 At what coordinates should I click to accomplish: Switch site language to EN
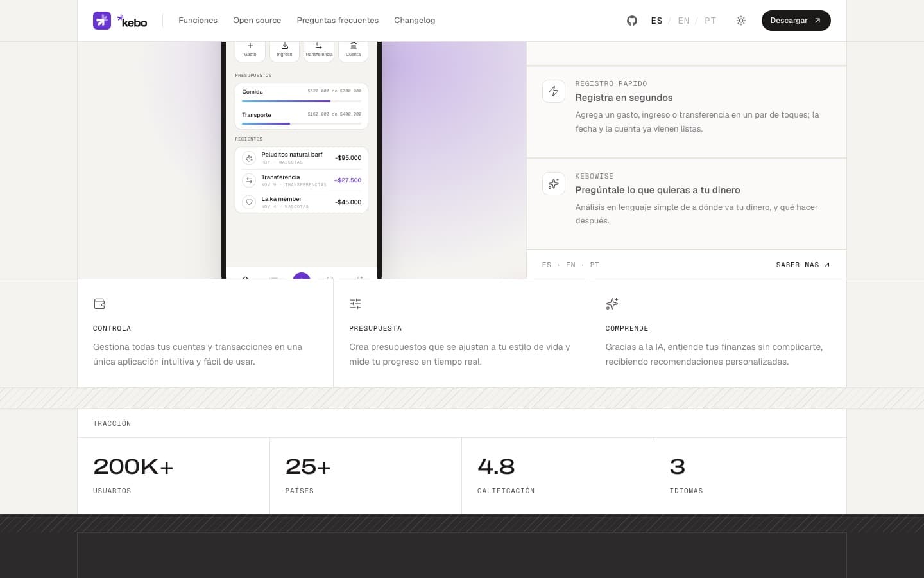pos(683,21)
